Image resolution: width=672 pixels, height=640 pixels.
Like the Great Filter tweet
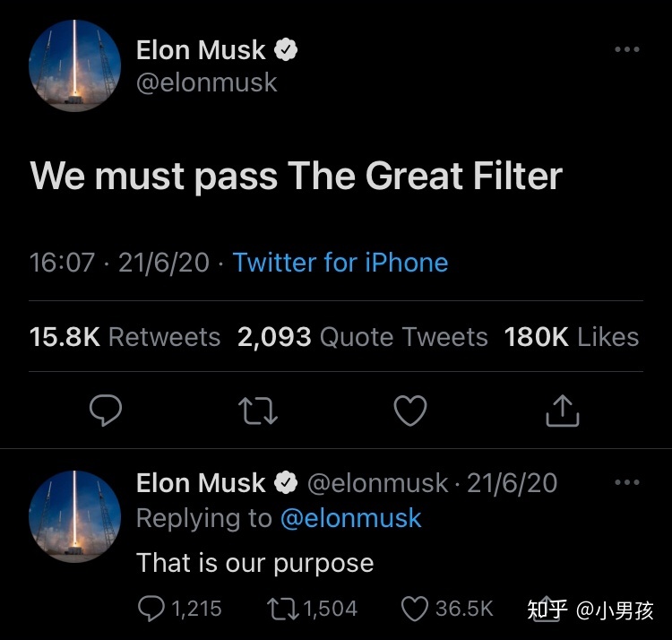pyautogui.click(x=411, y=411)
